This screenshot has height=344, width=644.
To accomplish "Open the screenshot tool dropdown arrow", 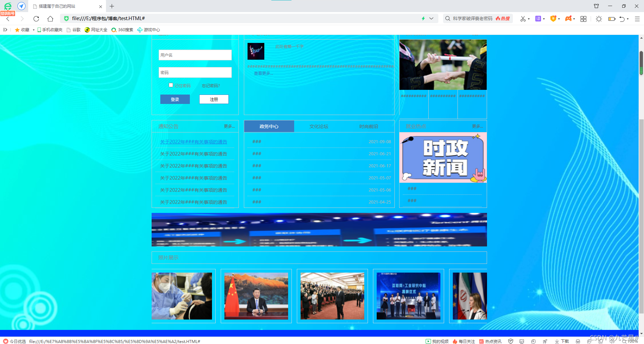I will (529, 19).
